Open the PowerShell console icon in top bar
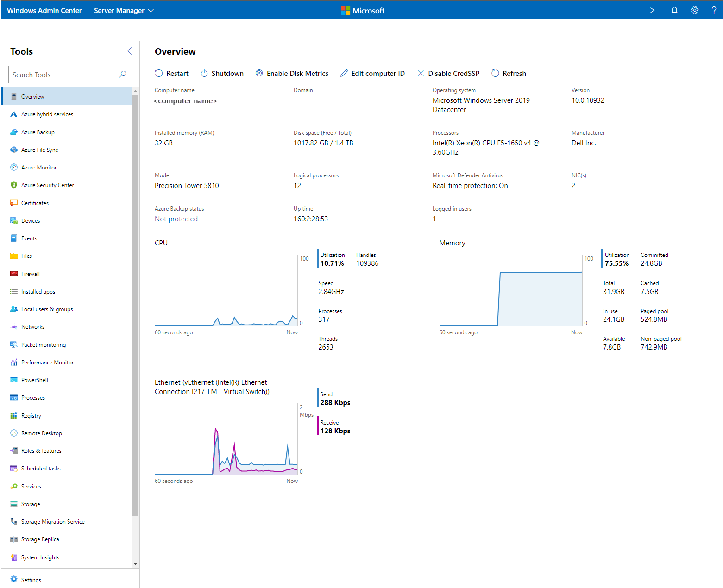 click(x=654, y=10)
